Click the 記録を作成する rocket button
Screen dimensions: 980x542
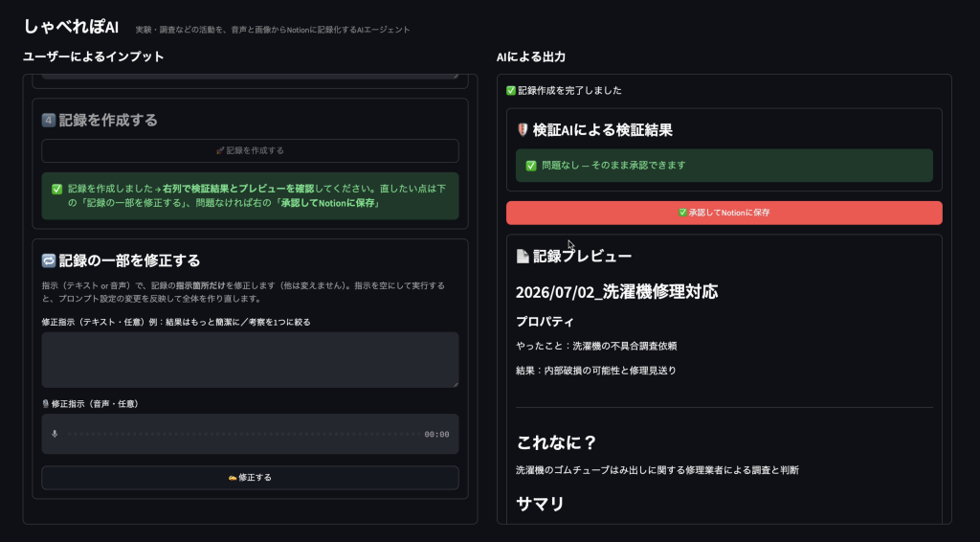250,150
